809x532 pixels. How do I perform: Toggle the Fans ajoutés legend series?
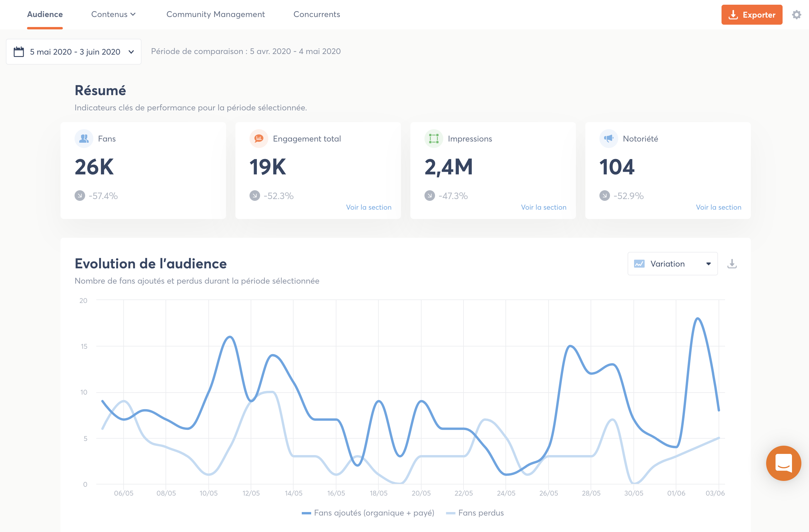[368, 513]
